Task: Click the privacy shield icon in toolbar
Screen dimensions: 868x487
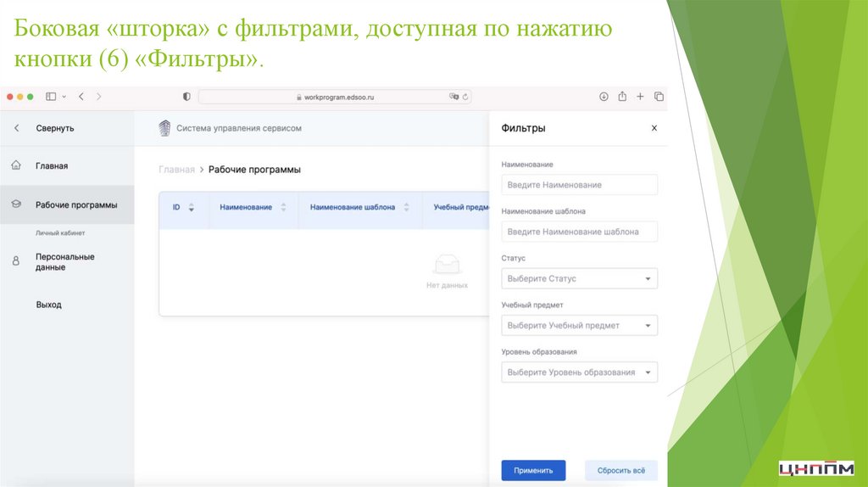Action: pos(186,97)
